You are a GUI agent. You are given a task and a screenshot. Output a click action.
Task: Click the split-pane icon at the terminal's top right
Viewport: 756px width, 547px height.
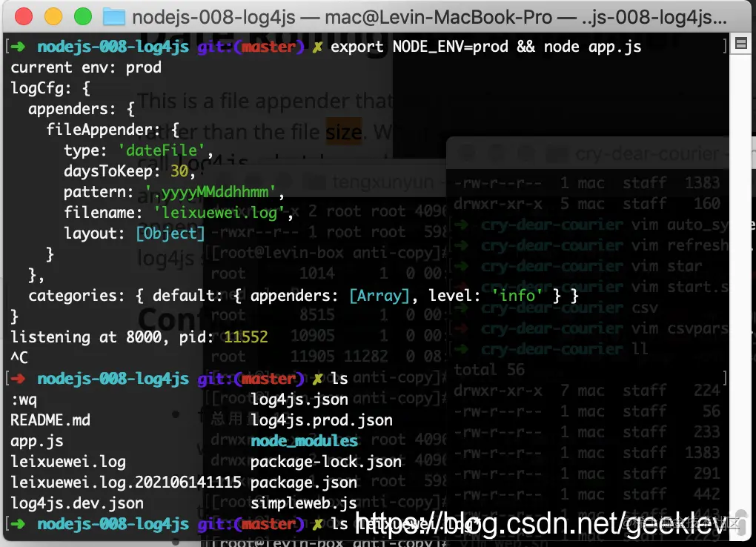pyautogui.click(x=741, y=44)
